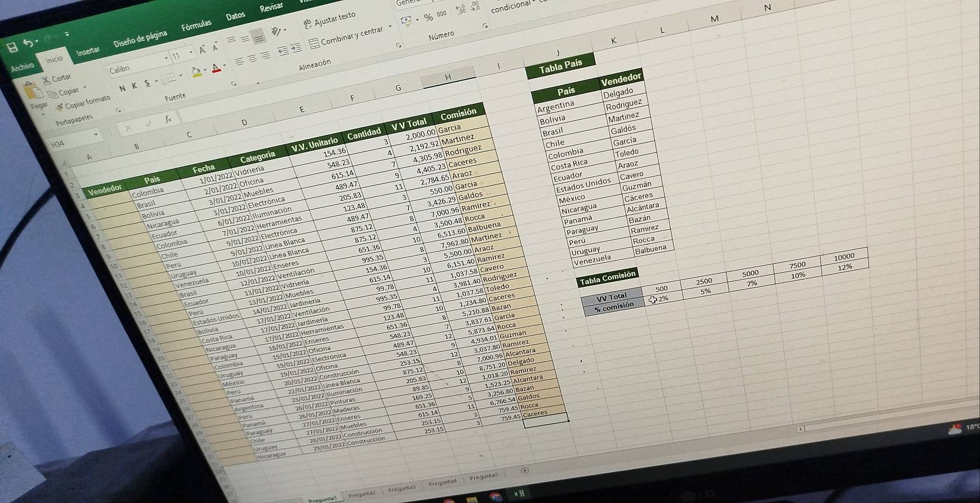Viewport: 980px width, 503px height.
Task: Toggle bold formatting with N button
Action: point(123,89)
